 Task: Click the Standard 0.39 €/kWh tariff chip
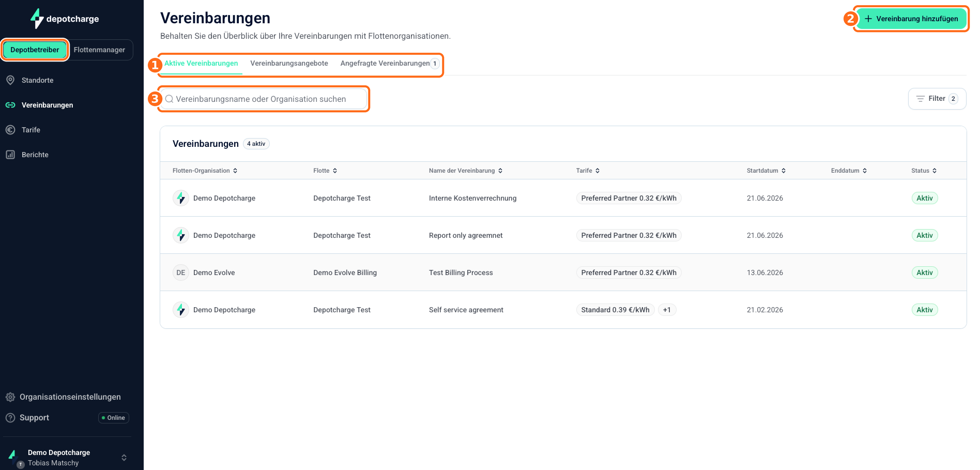coord(615,310)
